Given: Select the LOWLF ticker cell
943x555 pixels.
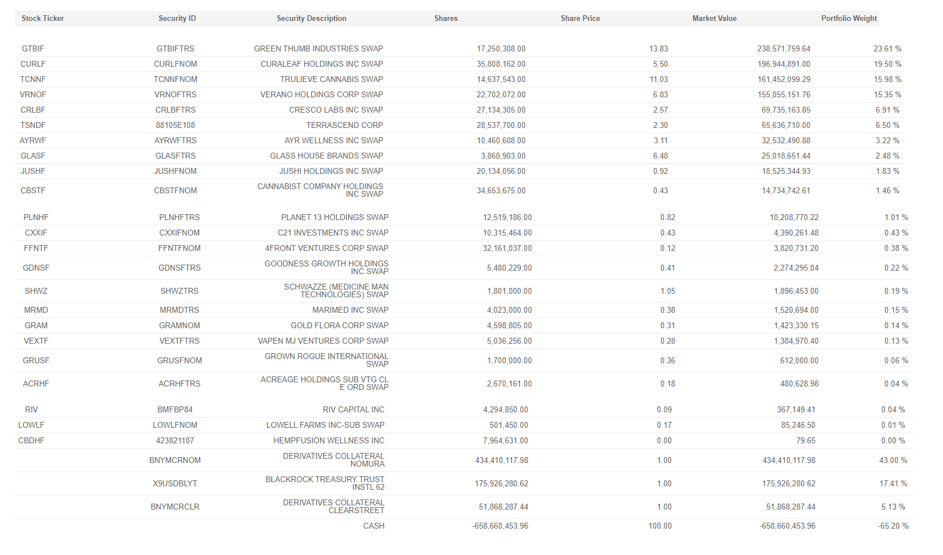Looking at the screenshot, I should (31, 425).
